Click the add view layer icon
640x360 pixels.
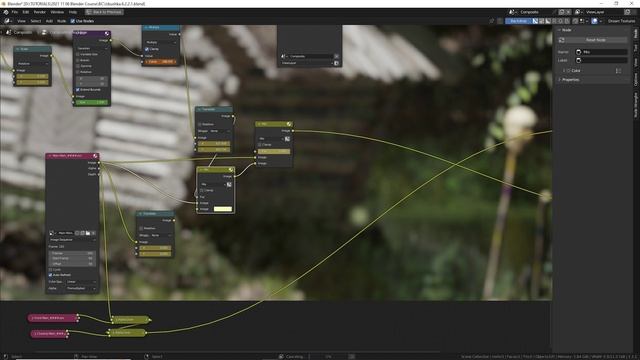click(628, 12)
